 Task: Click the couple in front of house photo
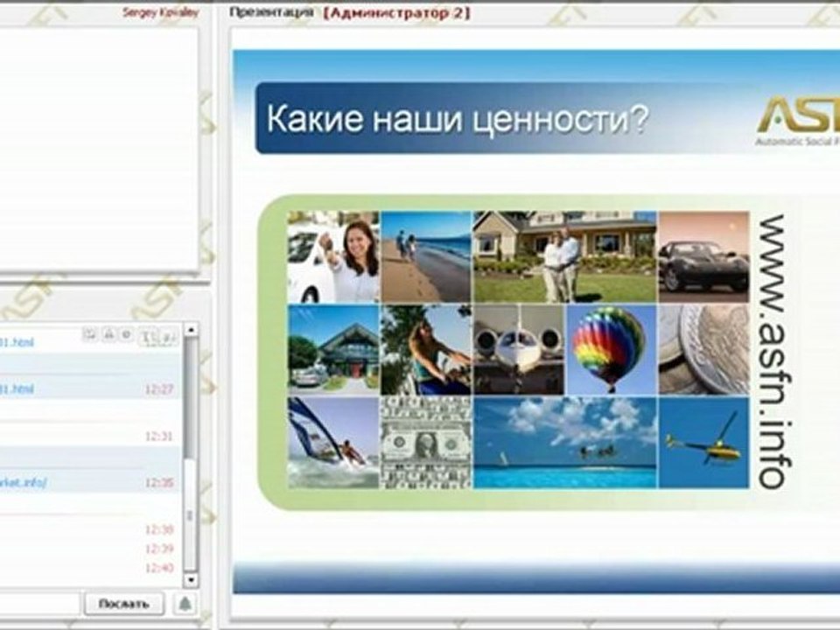[x=564, y=256]
